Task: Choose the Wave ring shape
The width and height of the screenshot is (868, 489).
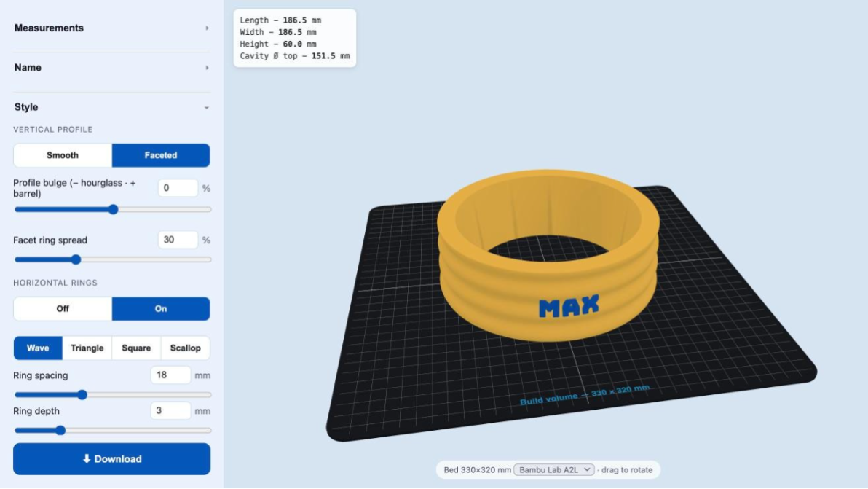Action: coord(38,348)
